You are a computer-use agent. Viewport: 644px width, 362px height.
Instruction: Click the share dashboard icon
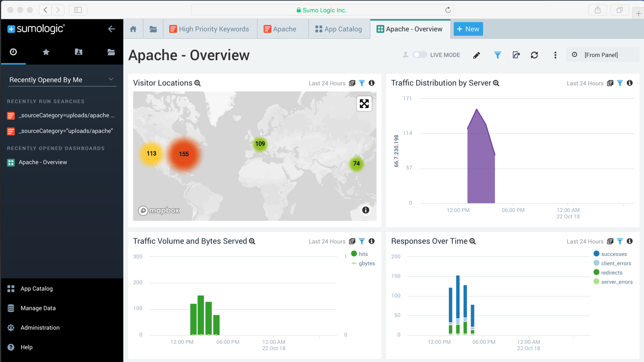click(516, 55)
